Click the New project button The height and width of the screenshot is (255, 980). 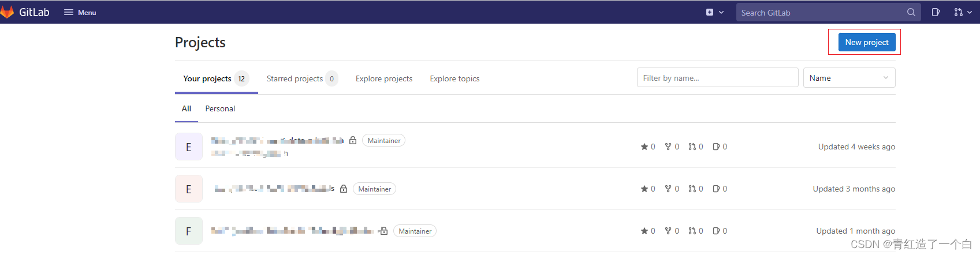(866, 42)
